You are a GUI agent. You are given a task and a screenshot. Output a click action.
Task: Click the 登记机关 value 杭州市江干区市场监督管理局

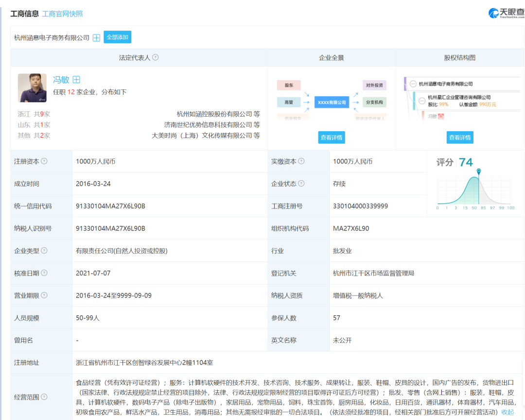tap(373, 273)
